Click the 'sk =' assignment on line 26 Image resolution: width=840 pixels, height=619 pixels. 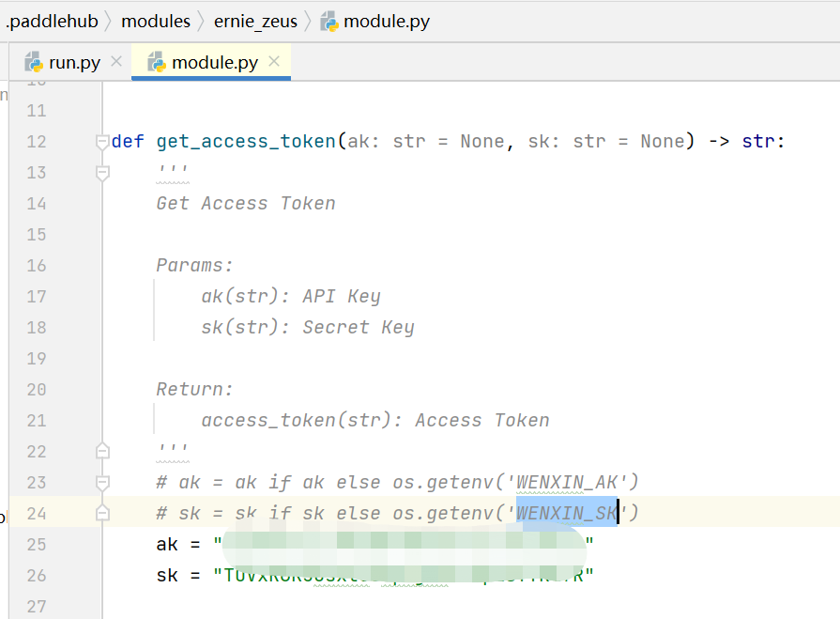(x=178, y=576)
